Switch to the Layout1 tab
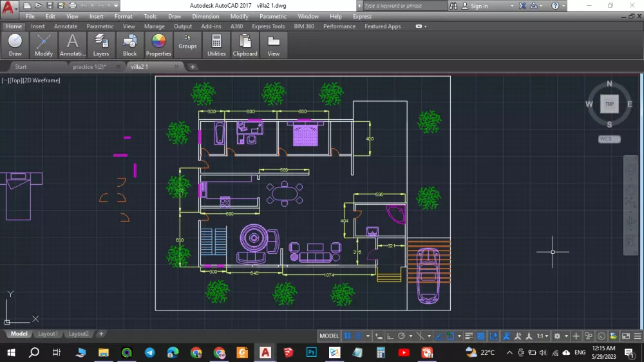The width and height of the screenshot is (644, 362). (x=48, y=334)
